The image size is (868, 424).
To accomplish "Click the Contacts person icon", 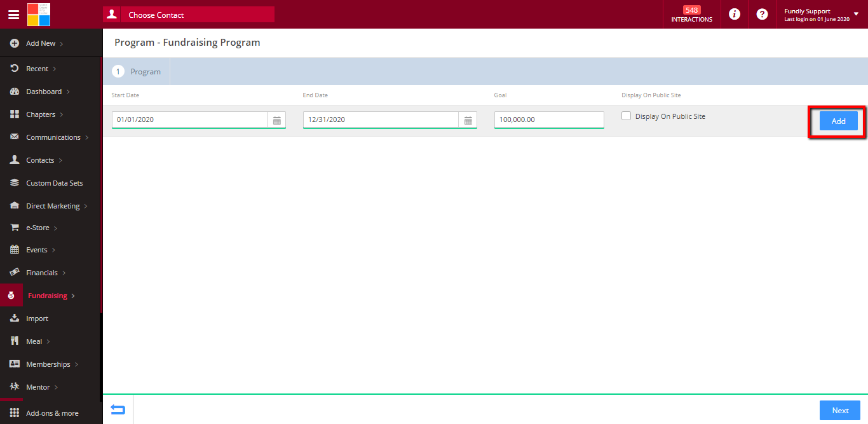I will [15, 160].
